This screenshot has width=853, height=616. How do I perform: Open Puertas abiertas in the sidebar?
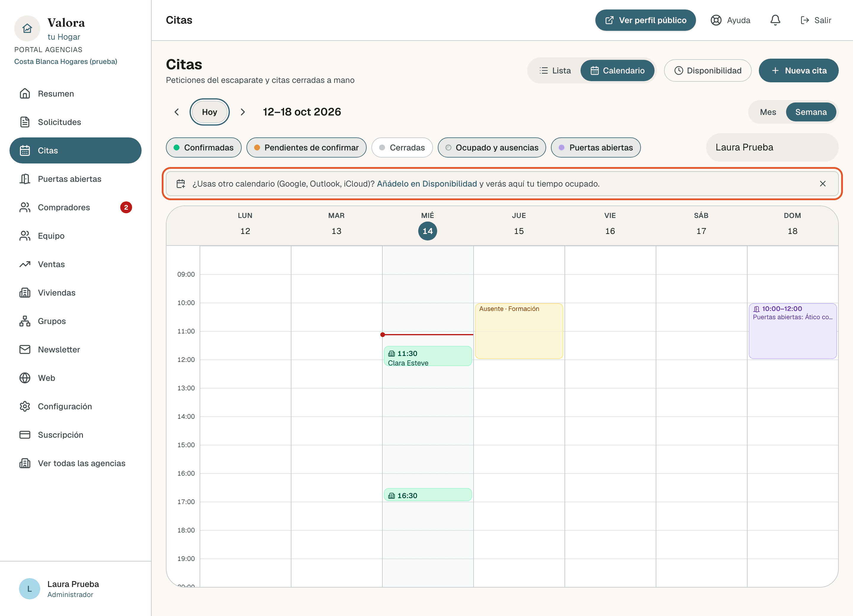(76, 179)
